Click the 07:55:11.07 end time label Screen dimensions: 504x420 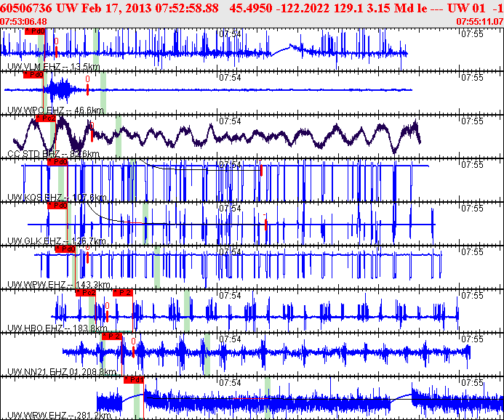point(479,22)
